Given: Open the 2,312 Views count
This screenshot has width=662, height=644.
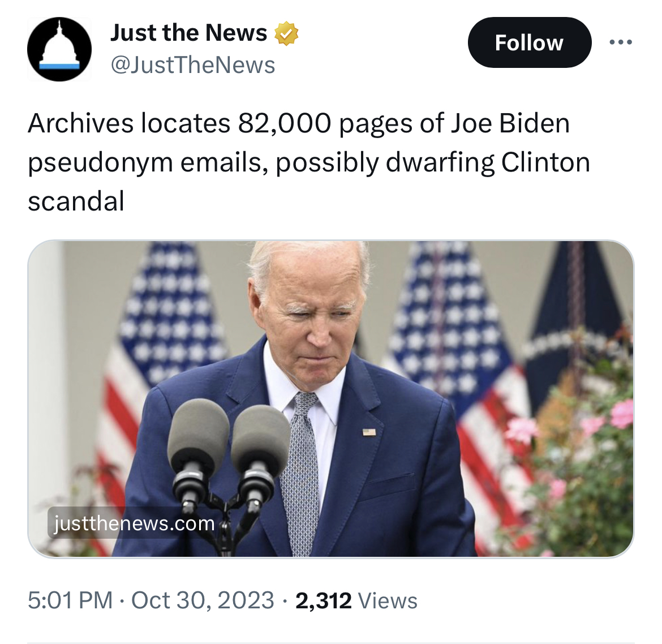Looking at the screenshot, I should 356,600.
